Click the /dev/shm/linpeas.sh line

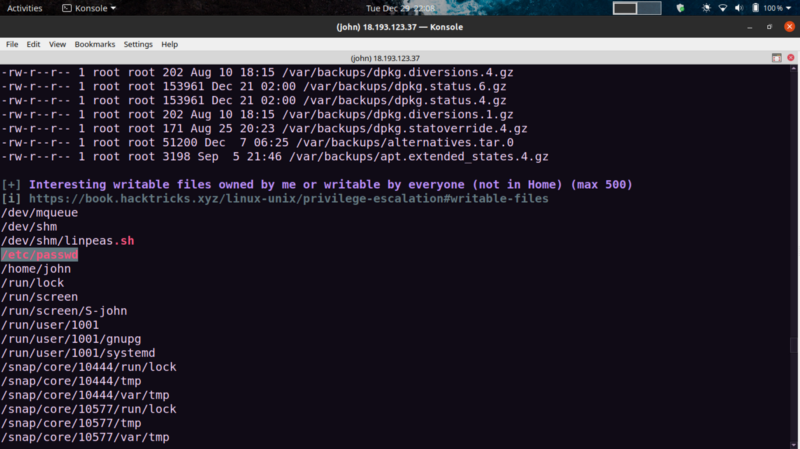point(67,241)
